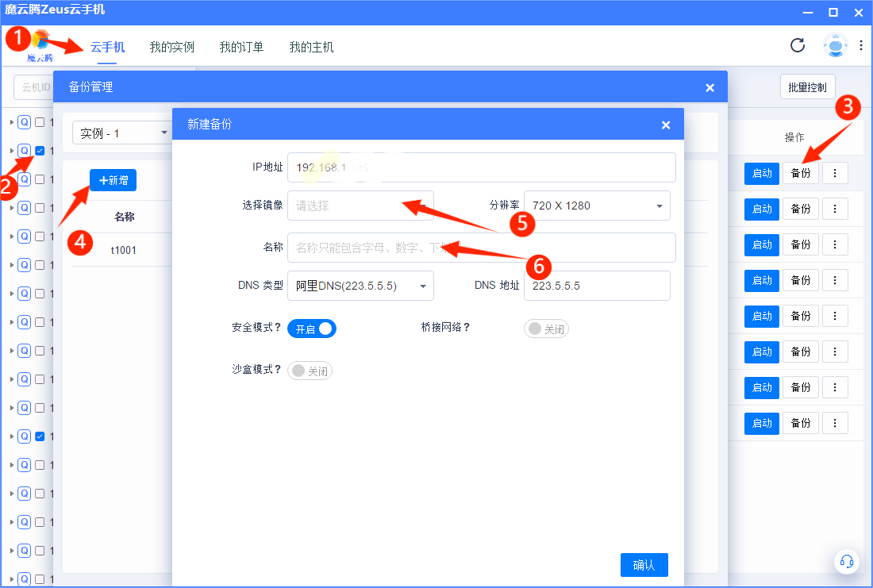Switch to the 我的实例 tab
Image resolution: width=873 pixels, height=588 pixels.
pos(171,48)
